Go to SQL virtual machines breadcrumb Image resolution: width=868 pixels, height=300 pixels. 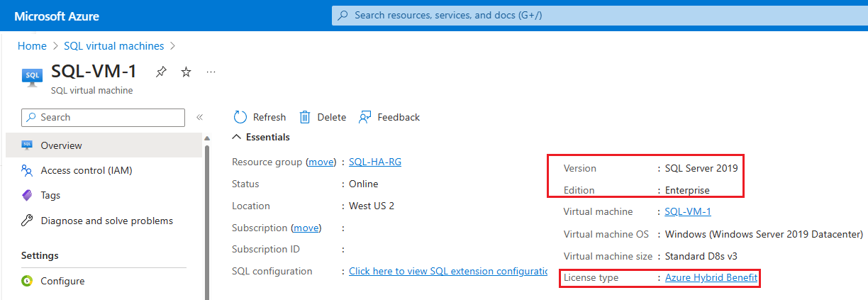click(x=113, y=45)
